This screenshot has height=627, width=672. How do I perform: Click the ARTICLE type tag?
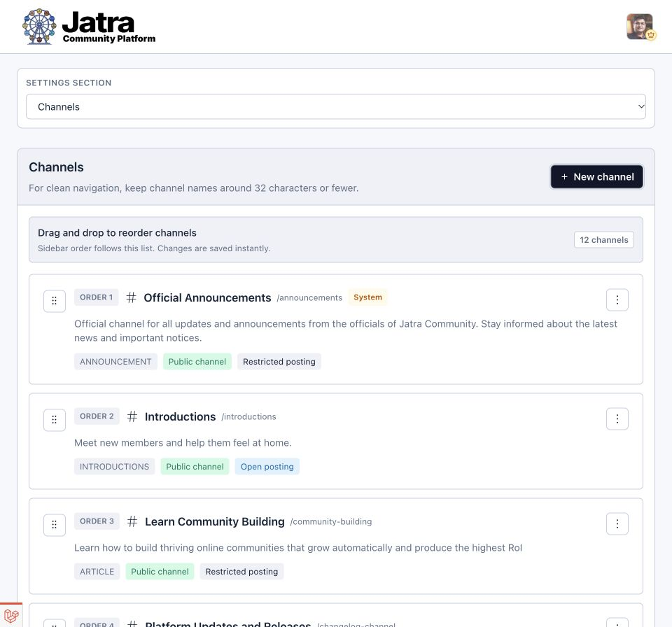97,572
